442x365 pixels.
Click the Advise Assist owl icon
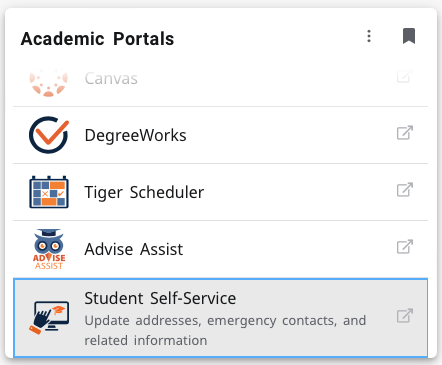[x=49, y=249]
